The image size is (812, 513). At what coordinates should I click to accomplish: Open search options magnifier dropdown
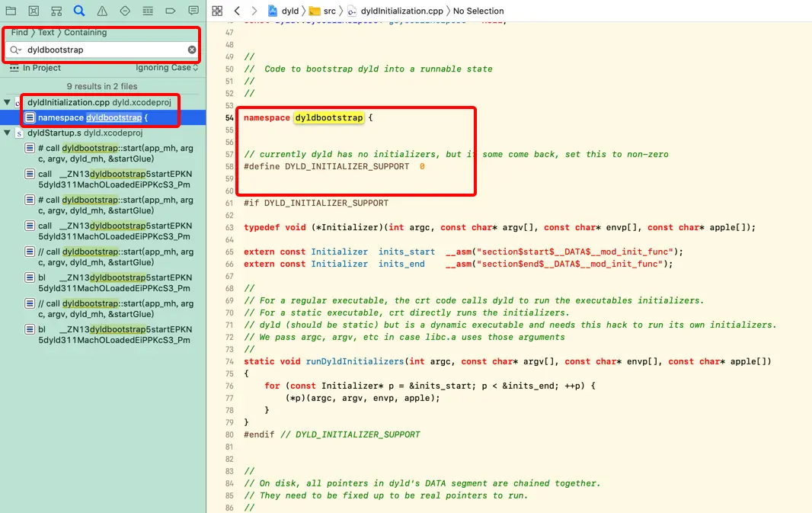point(15,50)
